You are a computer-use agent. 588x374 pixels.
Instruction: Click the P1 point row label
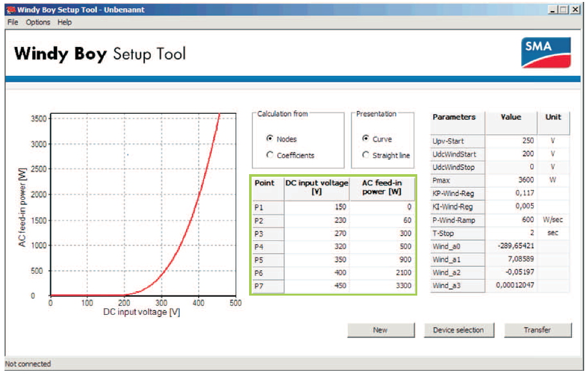[268, 208]
